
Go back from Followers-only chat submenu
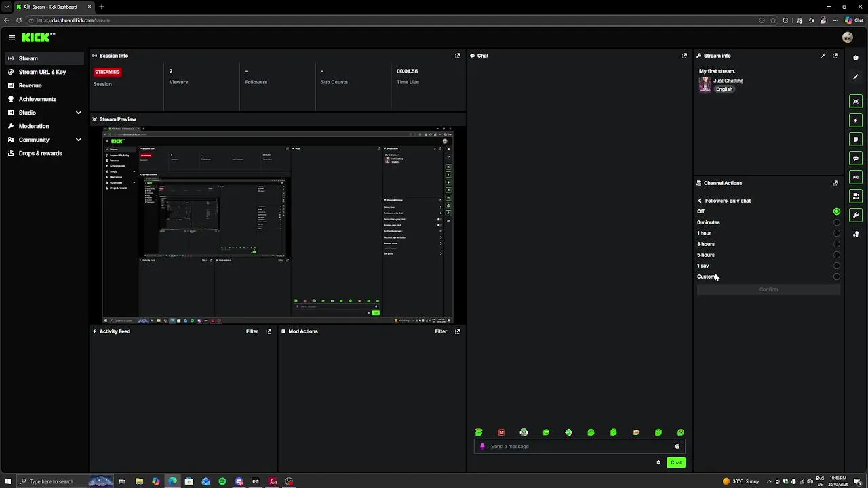click(x=700, y=201)
